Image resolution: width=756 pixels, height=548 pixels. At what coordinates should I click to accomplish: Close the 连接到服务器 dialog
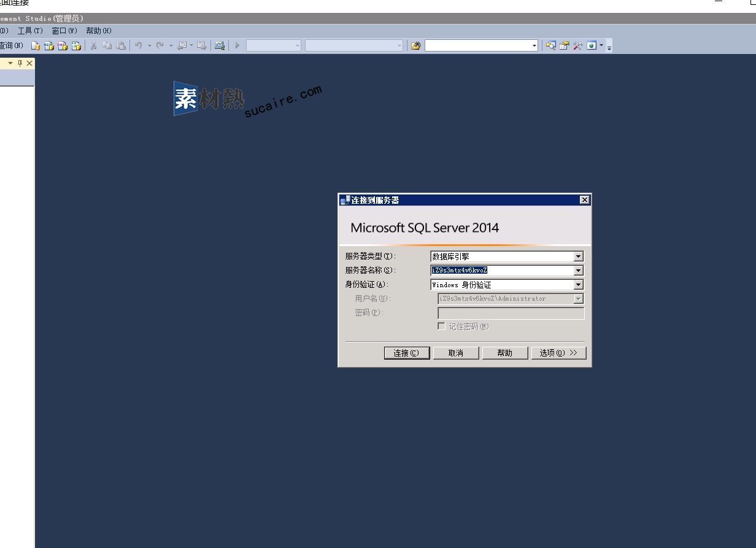click(x=585, y=200)
